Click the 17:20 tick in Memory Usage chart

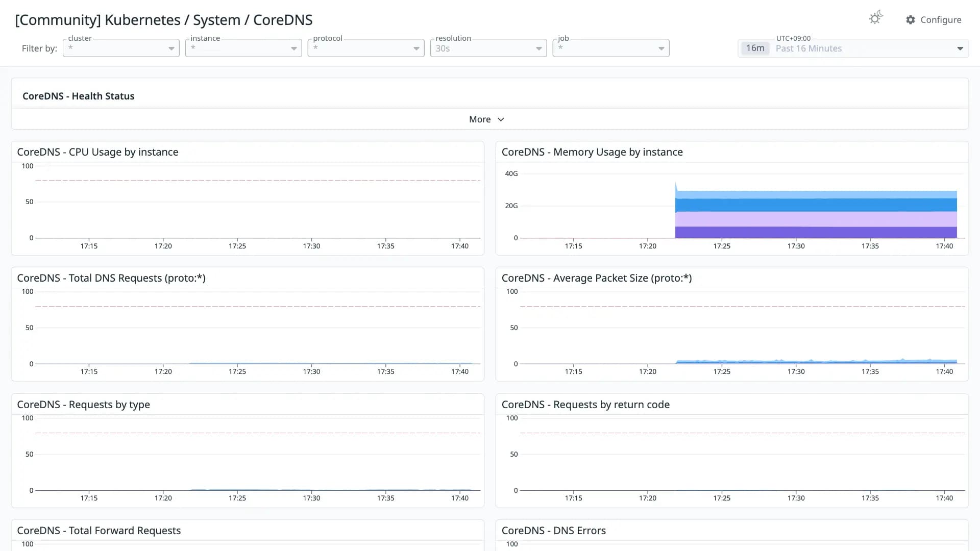[648, 246]
